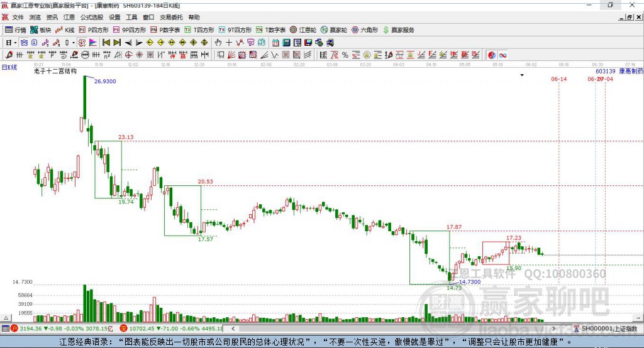This screenshot has width=644, height=348.
Task: Restore the inner chart window
Action: click(630, 17)
